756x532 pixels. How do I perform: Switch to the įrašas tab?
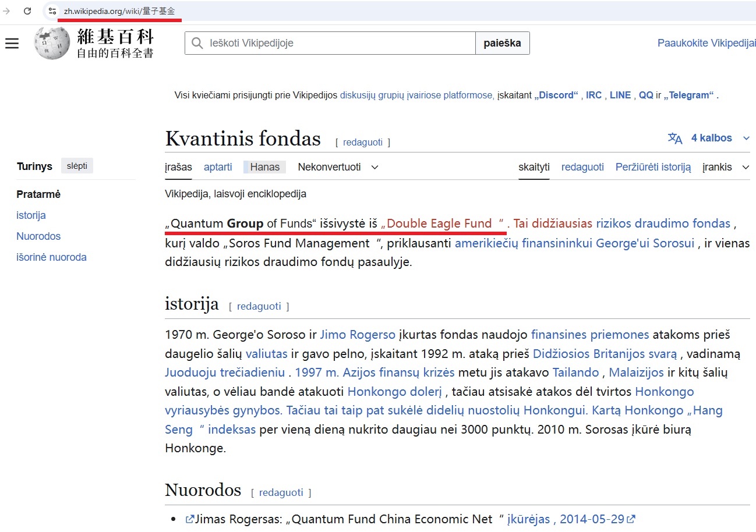click(x=178, y=167)
